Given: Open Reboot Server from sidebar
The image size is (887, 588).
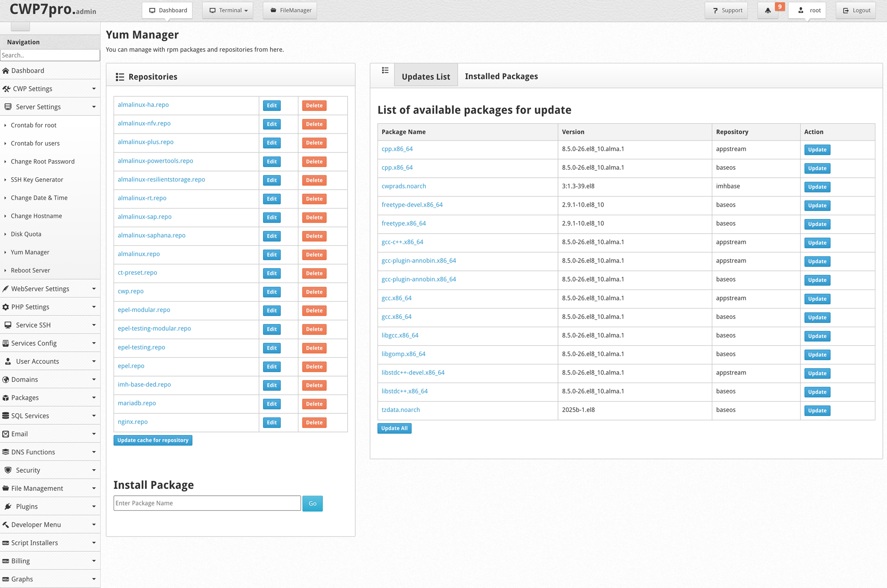Looking at the screenshot, I should pos(30,270).
